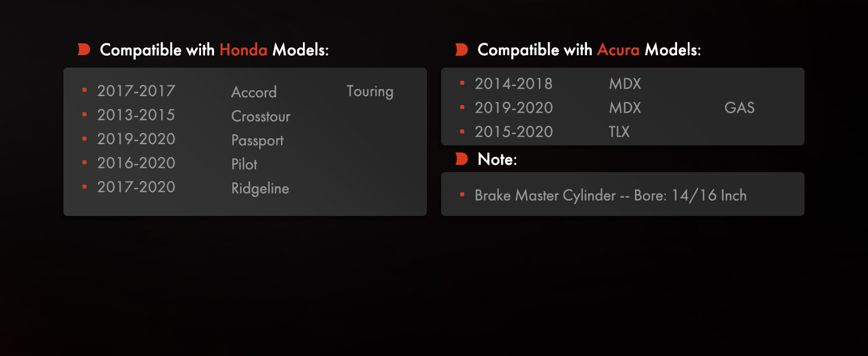Screen dimensions: 868x356
Task: Click the red bullet before 2017-2017 Accord
Action: 84,90
